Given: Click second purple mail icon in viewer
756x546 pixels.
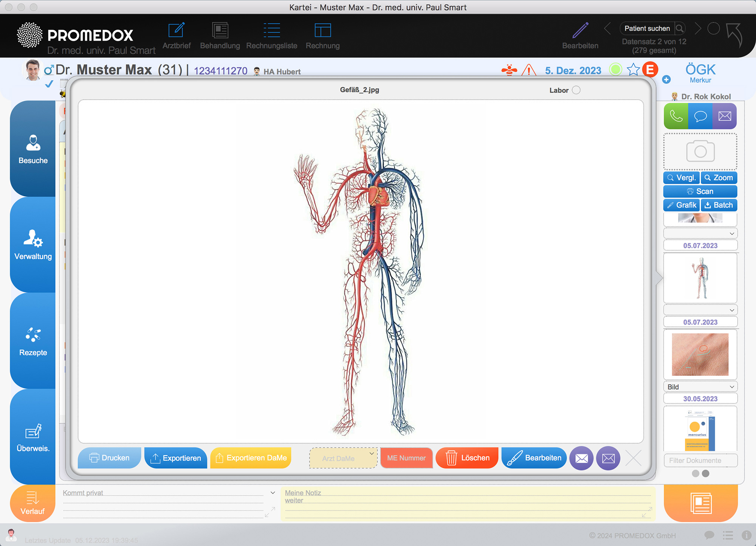Looking at the screenshot, I should pos(608,458).
